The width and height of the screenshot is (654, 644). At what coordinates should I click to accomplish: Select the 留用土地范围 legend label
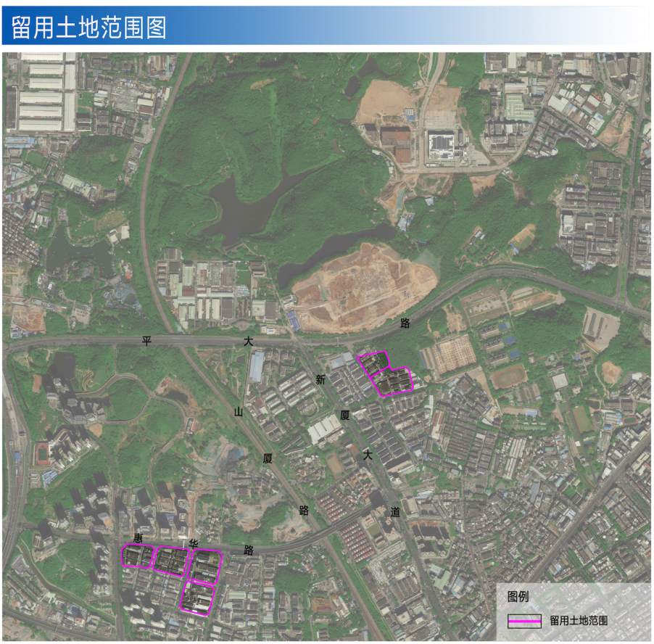pyautogui.click(x=579, y=621)
